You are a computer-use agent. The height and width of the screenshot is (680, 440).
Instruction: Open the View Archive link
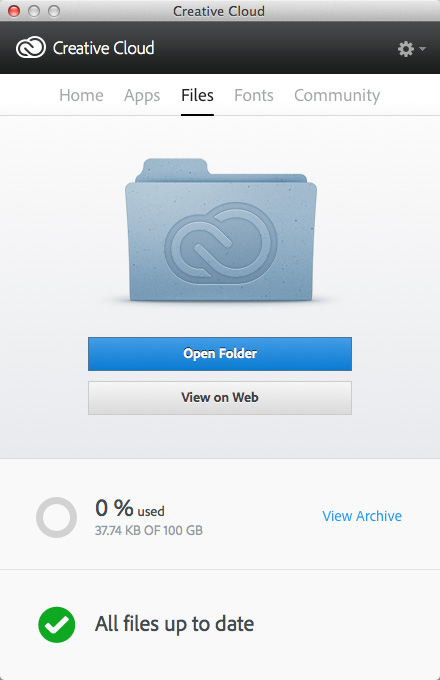pyautogui.click(x=362, y=516)
